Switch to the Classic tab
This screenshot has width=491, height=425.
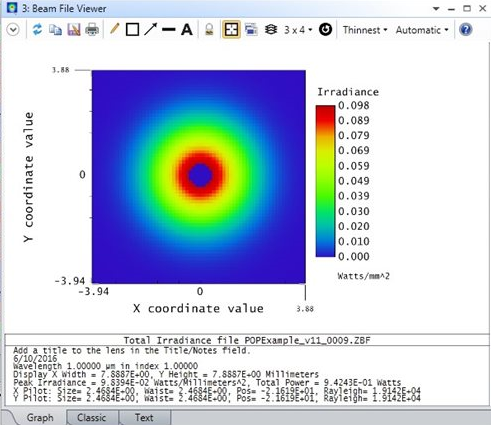(x=92, y=417)
